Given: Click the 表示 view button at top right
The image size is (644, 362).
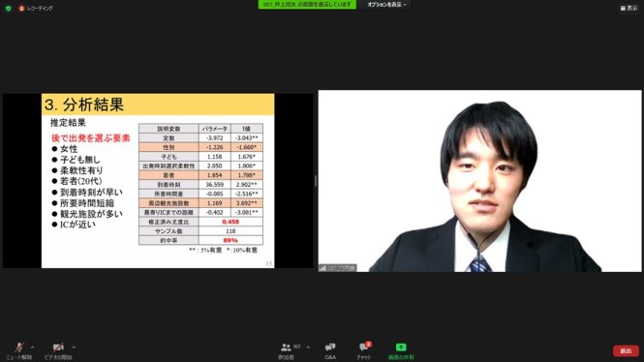Looking at the screenshot, I should tap(629, 8).
